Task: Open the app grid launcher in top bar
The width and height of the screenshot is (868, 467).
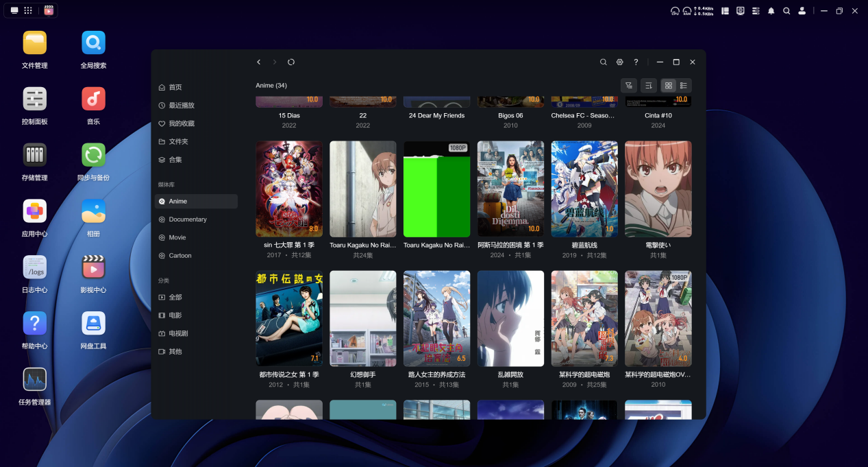Action: click(28, 10)
